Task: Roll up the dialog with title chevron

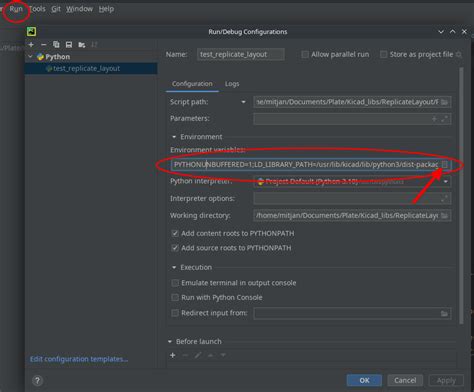Action: click(x=441, y=32)
